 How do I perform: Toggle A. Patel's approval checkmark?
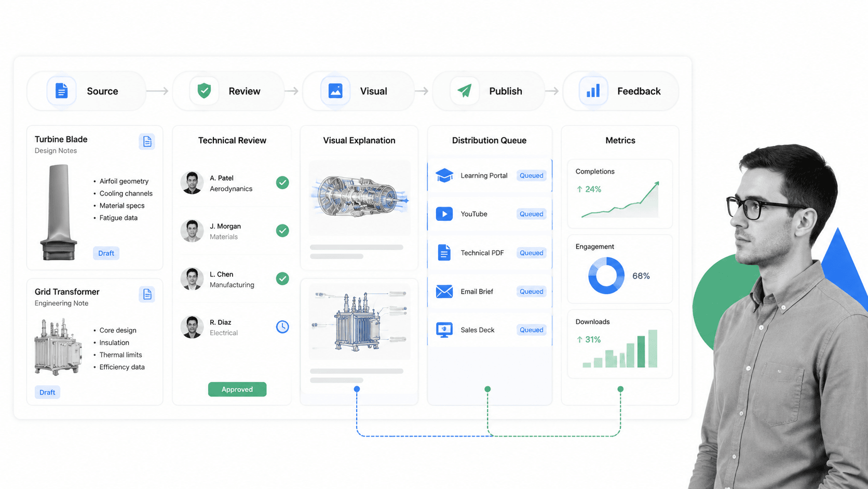[x=282, y=183]
